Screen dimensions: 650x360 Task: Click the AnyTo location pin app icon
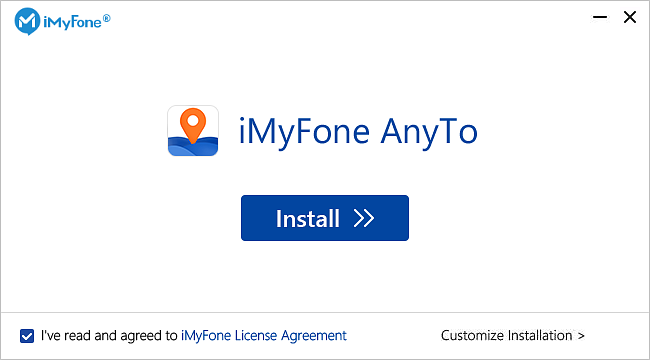pos(193,131)
